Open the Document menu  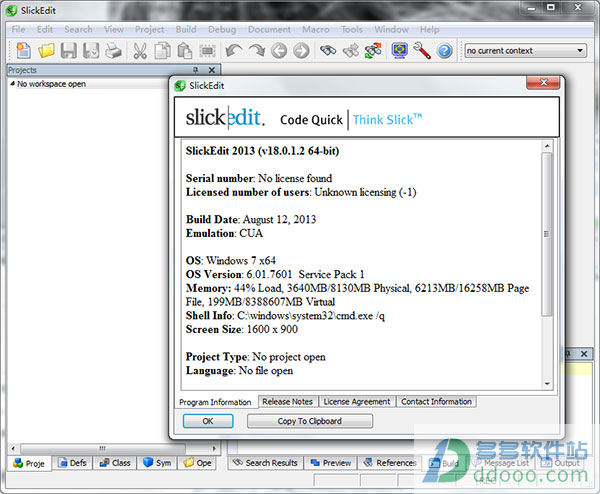pyautogui.click(x=269, y=29)
